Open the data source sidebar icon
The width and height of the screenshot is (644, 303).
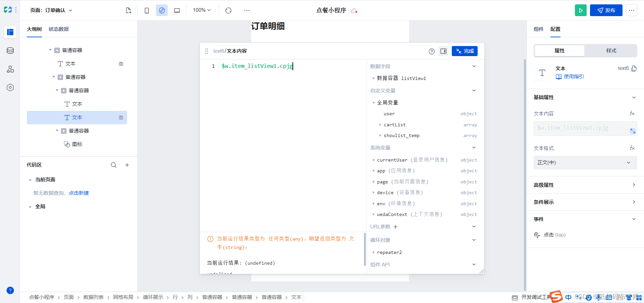coord(10,50)
